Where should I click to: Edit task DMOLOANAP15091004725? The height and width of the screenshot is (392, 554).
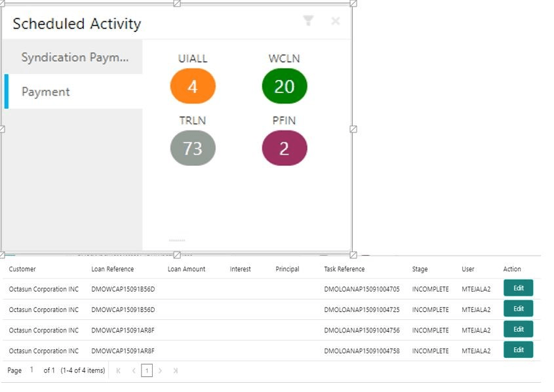click(x=518, y=309)
